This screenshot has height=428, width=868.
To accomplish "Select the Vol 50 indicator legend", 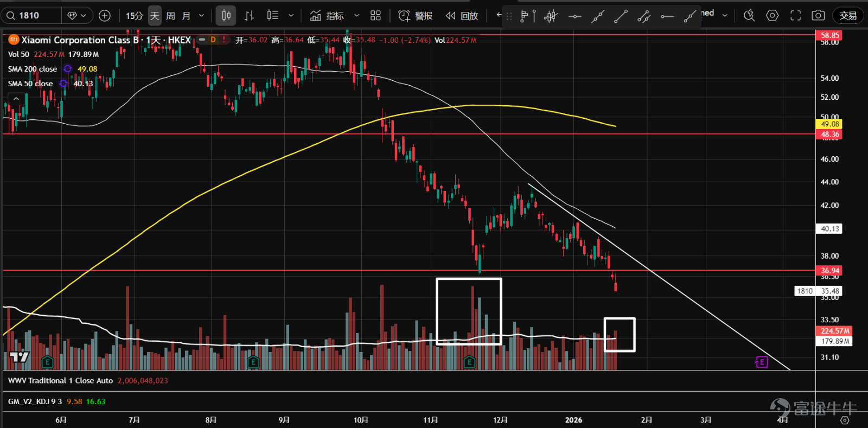I will [18, 54].
